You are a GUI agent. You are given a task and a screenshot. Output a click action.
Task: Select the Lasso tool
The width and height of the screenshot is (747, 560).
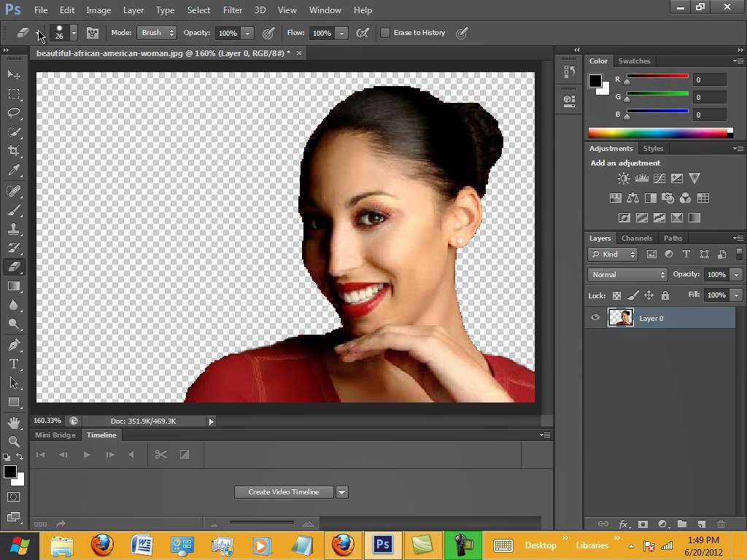coord(14,113)
